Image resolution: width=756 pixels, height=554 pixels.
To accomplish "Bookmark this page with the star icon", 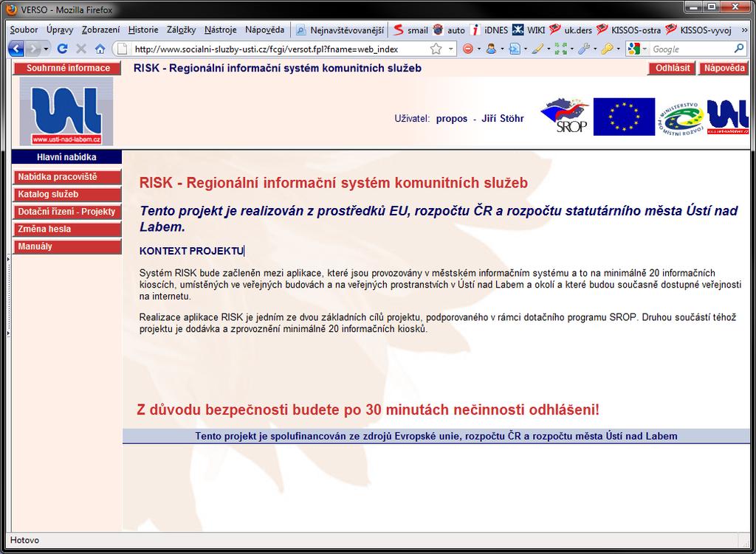I will (436, 49).
